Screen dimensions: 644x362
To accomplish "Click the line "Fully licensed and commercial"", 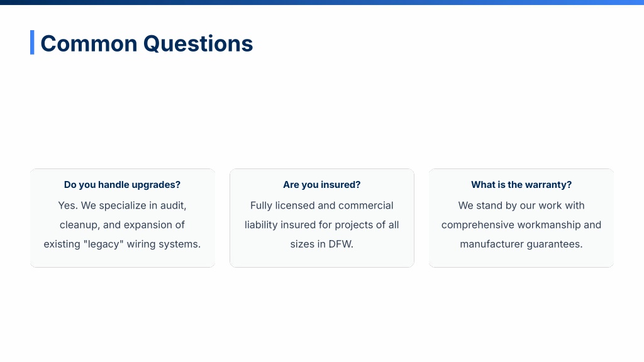I will click(x=321, y=206).
